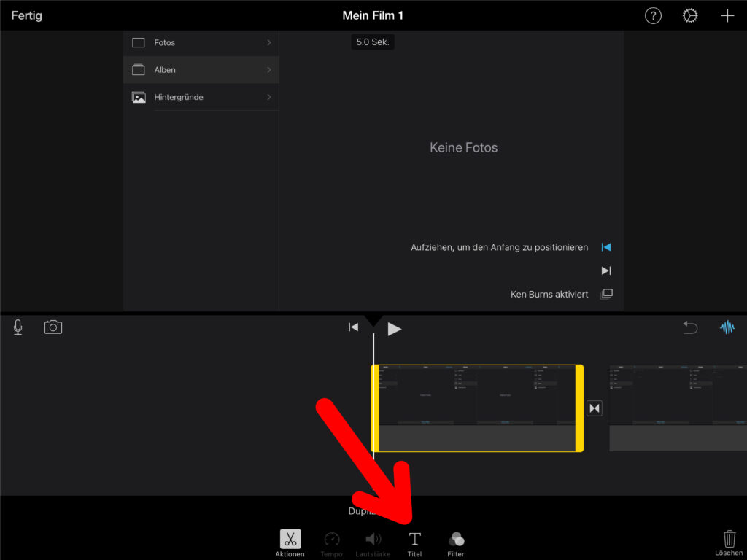Tap the plus icon to add media
This screenshot has height=560, width=747.
727,16
